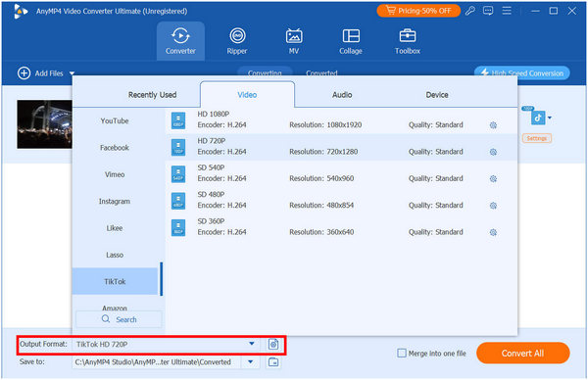This screenshot has height=380, width=588.
Task: Open settings gear for SD 540P
Action: (x=493, y=179)
